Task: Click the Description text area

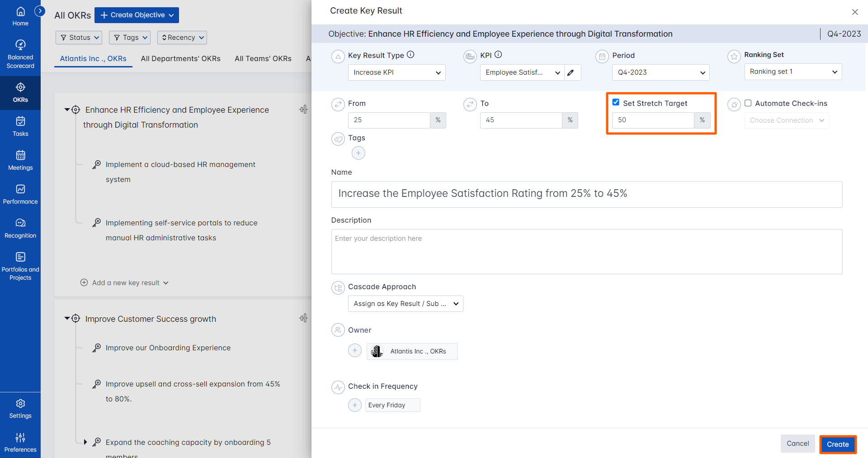Action: (x=586, y=251)
